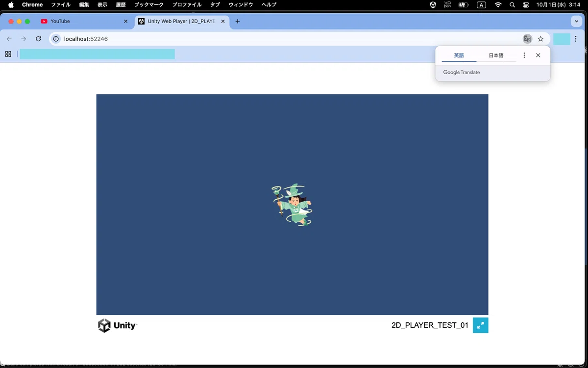This screenshot has height=368, width=588.
Task: Click the Unity Hub menu bar icon
Action: click(x=433, y=4)
